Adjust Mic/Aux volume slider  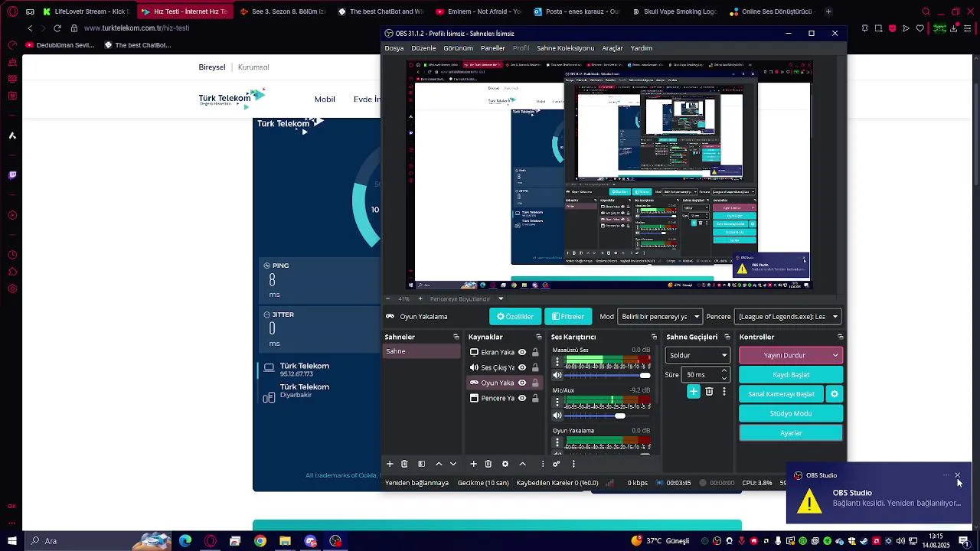[x=607, y=416]
